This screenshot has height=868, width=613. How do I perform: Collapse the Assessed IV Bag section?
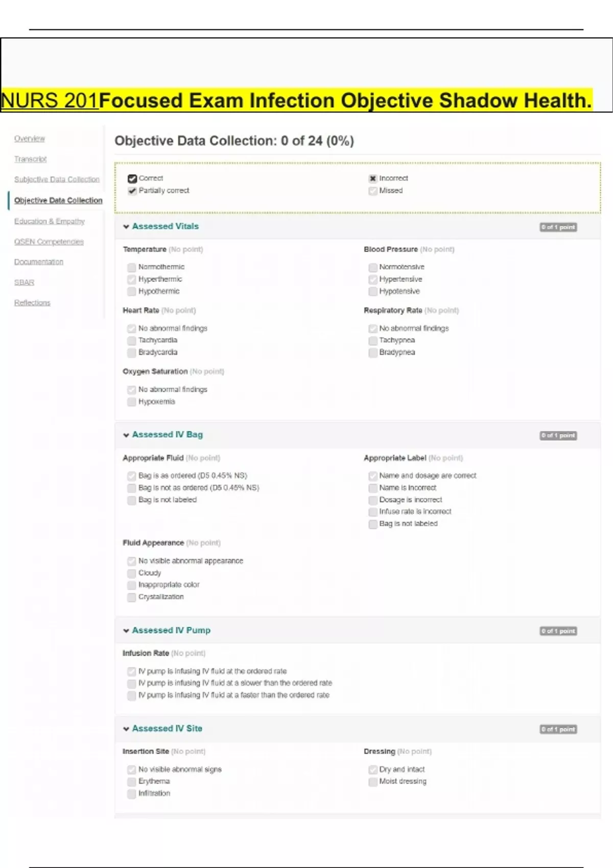(x=126, y=435)
